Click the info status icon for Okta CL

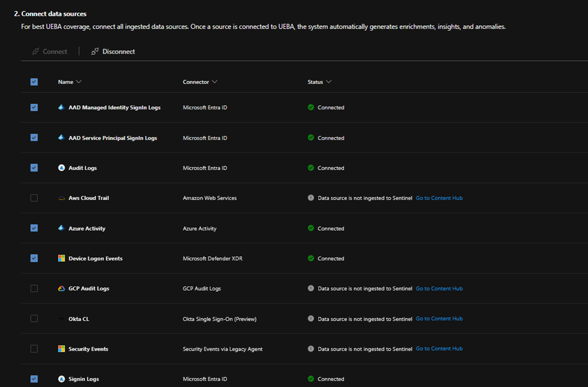click(x=311, y=319)
